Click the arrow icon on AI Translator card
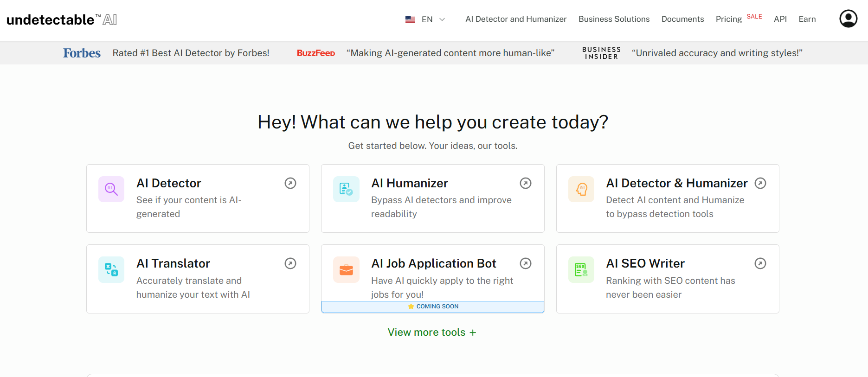This screenshot has height=377, width=868. [x=290, y=263]
